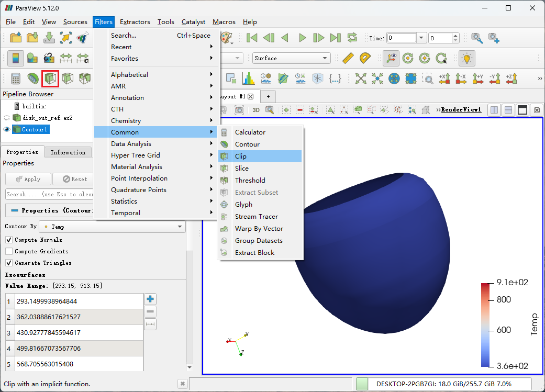Open the ruler measurement tool

coord(348,58)
